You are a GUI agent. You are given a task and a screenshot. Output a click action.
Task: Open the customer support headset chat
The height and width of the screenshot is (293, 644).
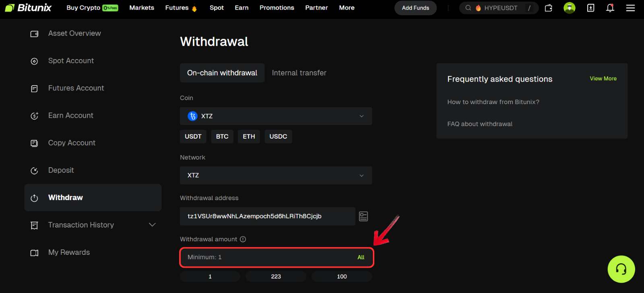(x=621, y=269)
